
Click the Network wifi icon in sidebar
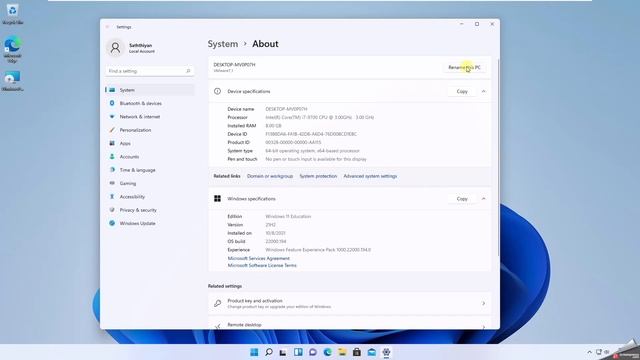(x=112, y=117)
